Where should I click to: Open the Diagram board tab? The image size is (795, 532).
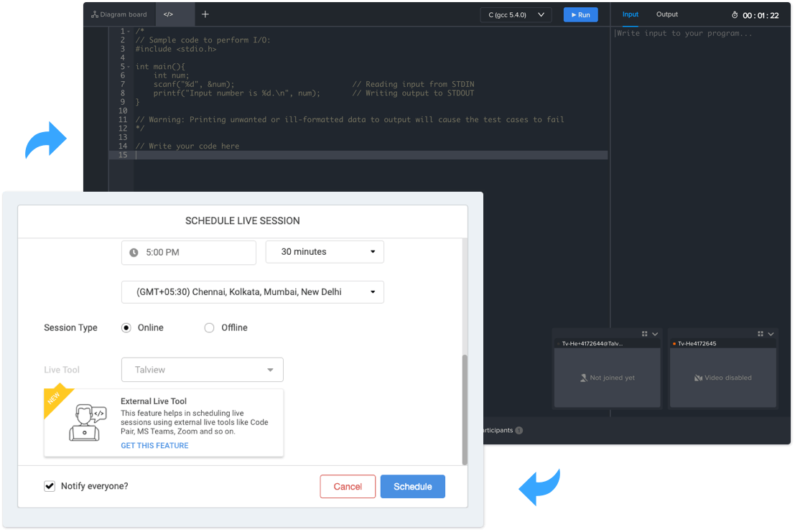point(119,14)
